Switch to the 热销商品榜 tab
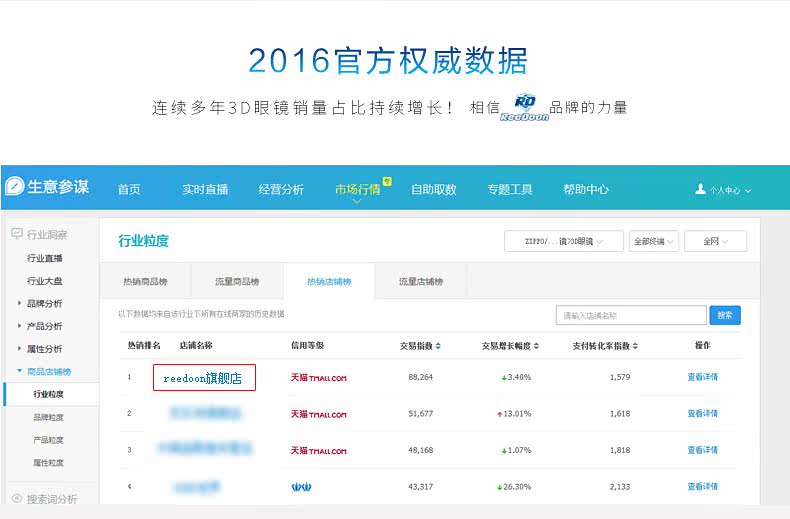 click(145, 281)
